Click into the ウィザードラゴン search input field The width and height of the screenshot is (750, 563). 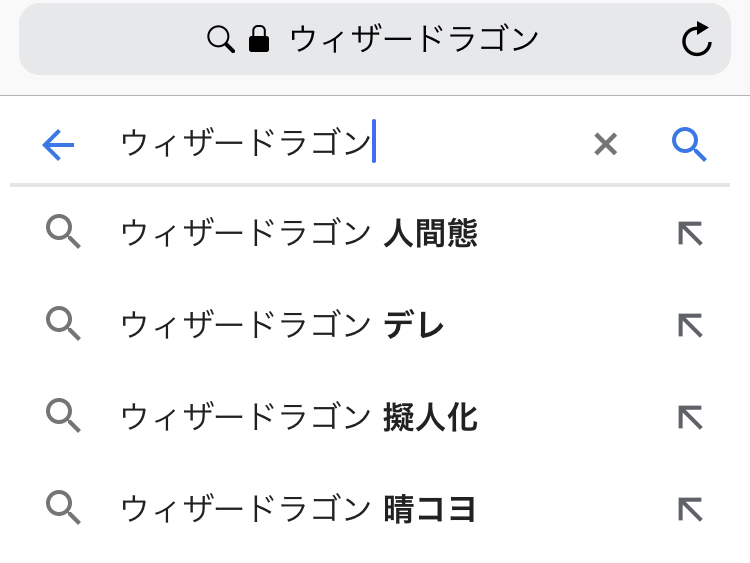point(340,146)
